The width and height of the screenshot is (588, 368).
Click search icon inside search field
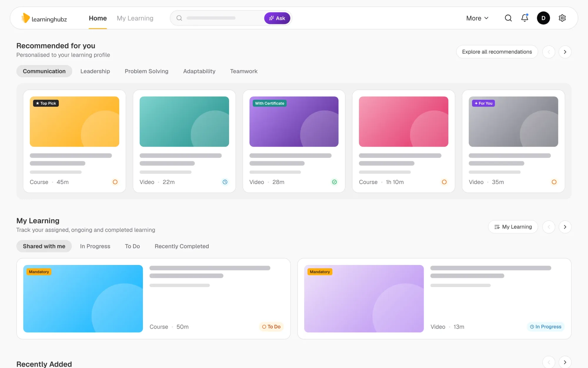(x=179, y=18)
